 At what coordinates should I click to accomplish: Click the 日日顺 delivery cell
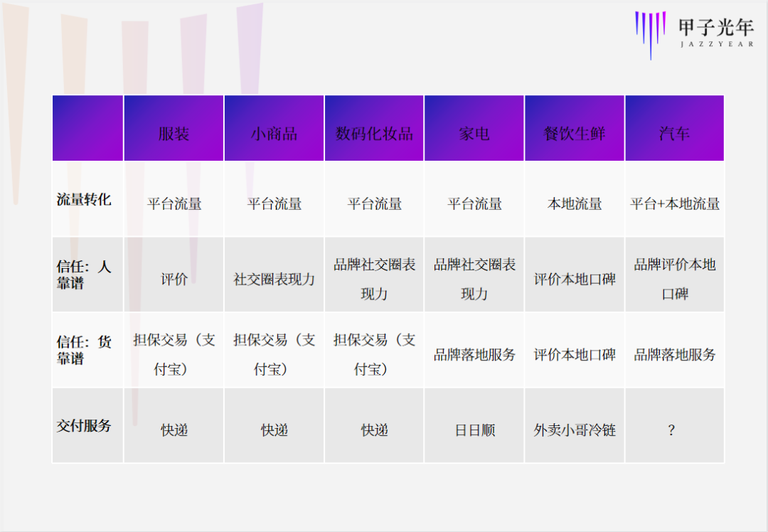click(474, 430)
